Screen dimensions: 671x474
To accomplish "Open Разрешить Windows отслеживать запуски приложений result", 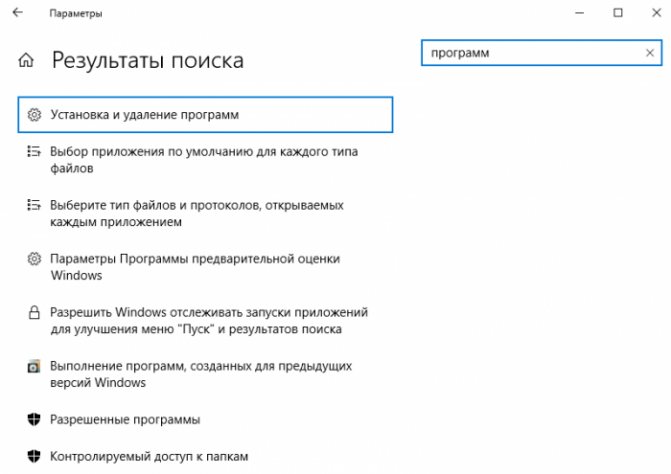I will pos(209,320).
